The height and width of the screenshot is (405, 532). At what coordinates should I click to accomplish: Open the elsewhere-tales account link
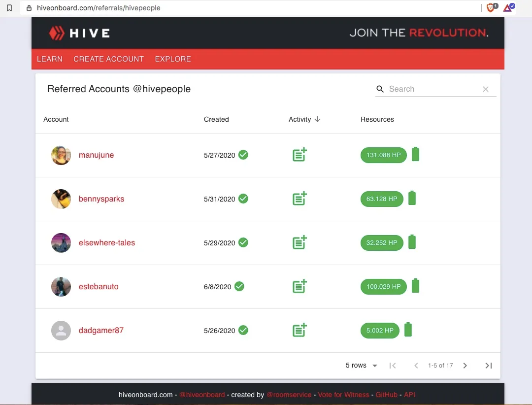point(107,242)
